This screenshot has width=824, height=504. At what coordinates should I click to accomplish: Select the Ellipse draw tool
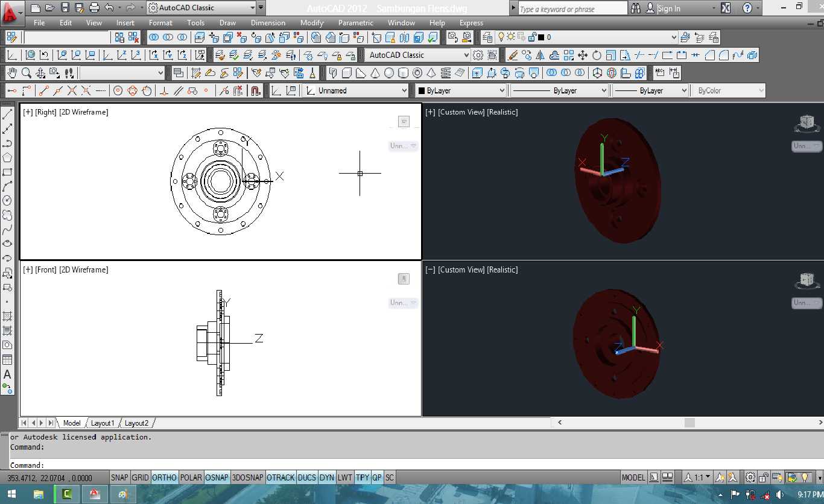coord(7,244)
